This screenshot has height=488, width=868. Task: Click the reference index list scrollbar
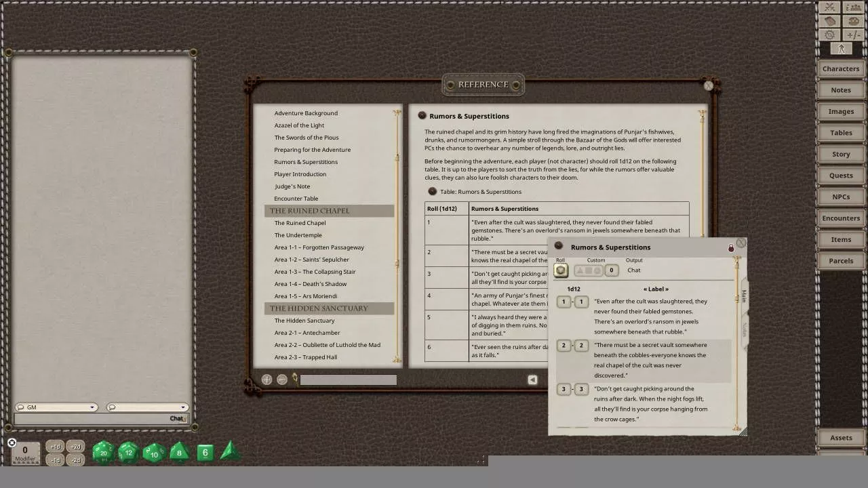(397, 237)
